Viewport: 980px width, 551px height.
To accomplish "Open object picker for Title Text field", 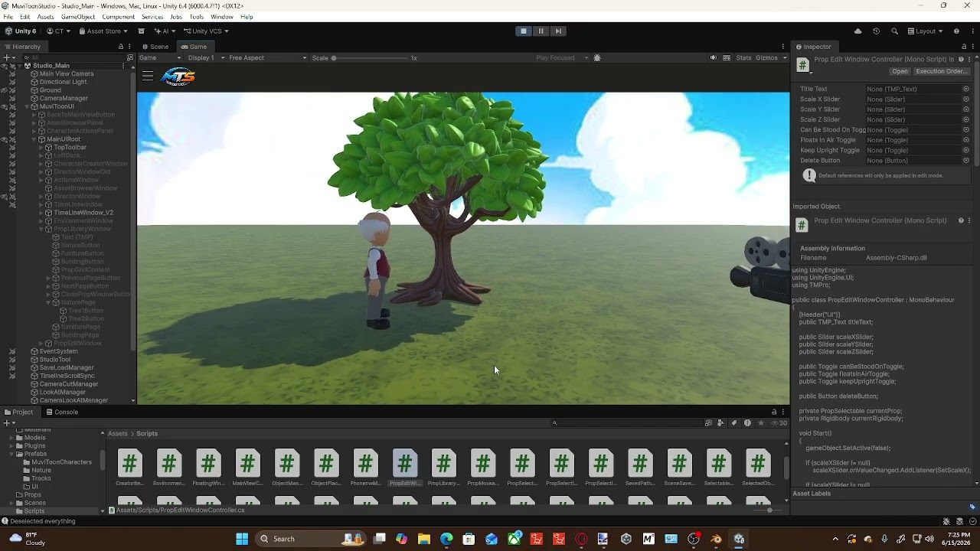I will (x=966, y=89).
